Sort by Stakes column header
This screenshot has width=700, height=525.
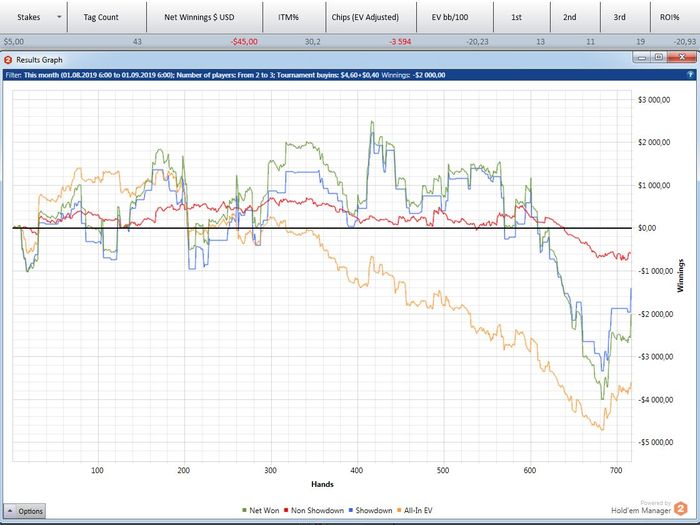(x=29, y=17)
